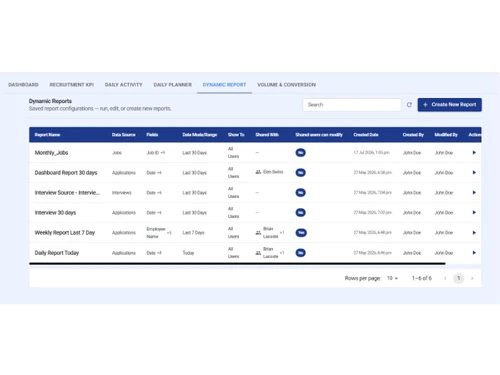Open the Daily Planner tab
Screen dimensions: 500x375
tap(173, 85)
